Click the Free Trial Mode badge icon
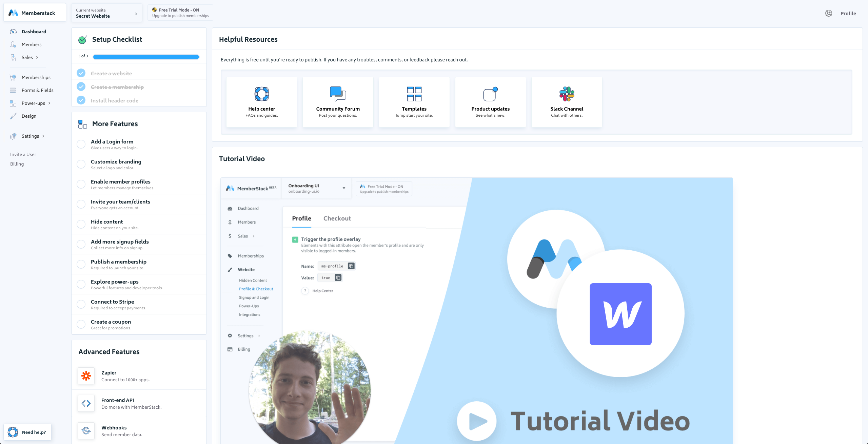The height and width of the screenshot is (444, 868). [155, 10]
